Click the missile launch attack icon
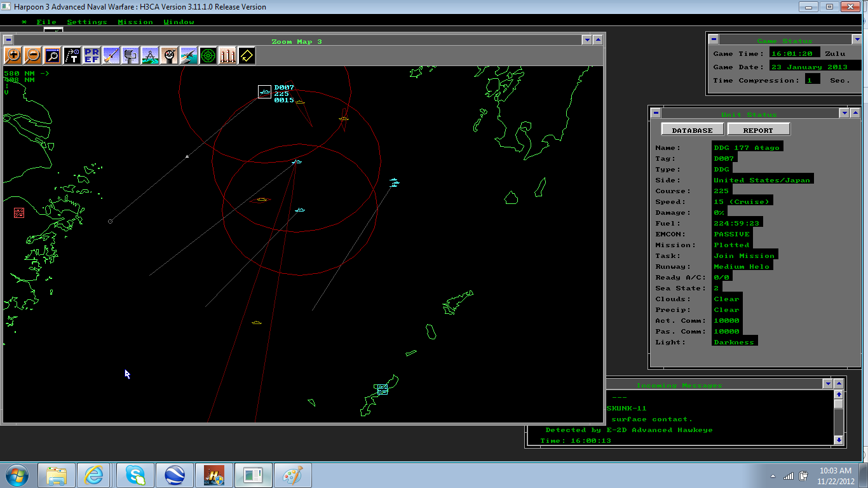Viewport: 868px width, 488px height. [x=111, y=56]
